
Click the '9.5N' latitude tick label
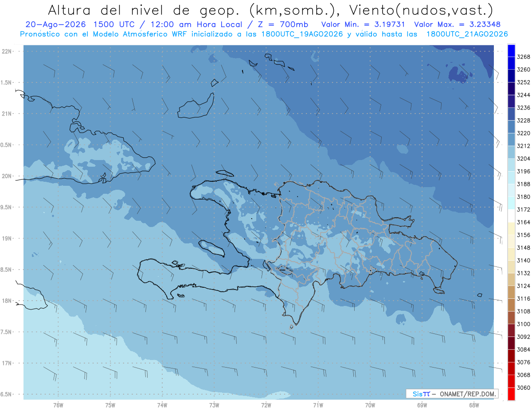pos(6,207)
